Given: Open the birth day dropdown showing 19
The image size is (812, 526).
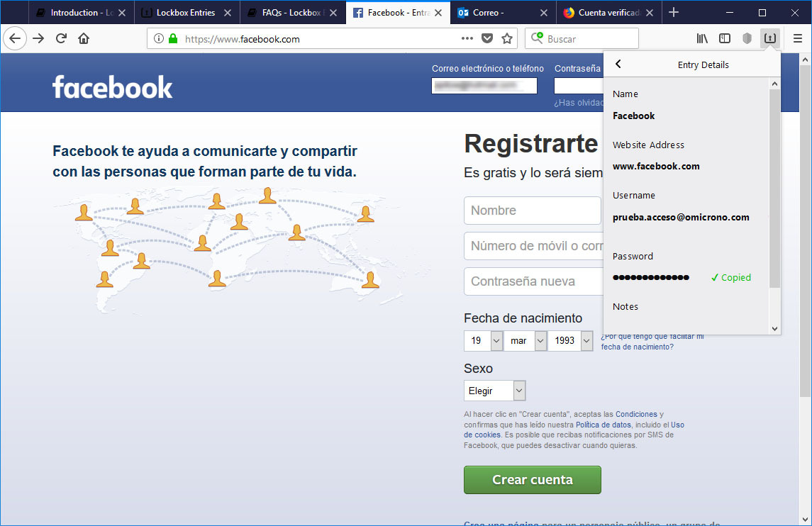Looking at the screenshot, I should pyautogui.click(x=483, y=341).
